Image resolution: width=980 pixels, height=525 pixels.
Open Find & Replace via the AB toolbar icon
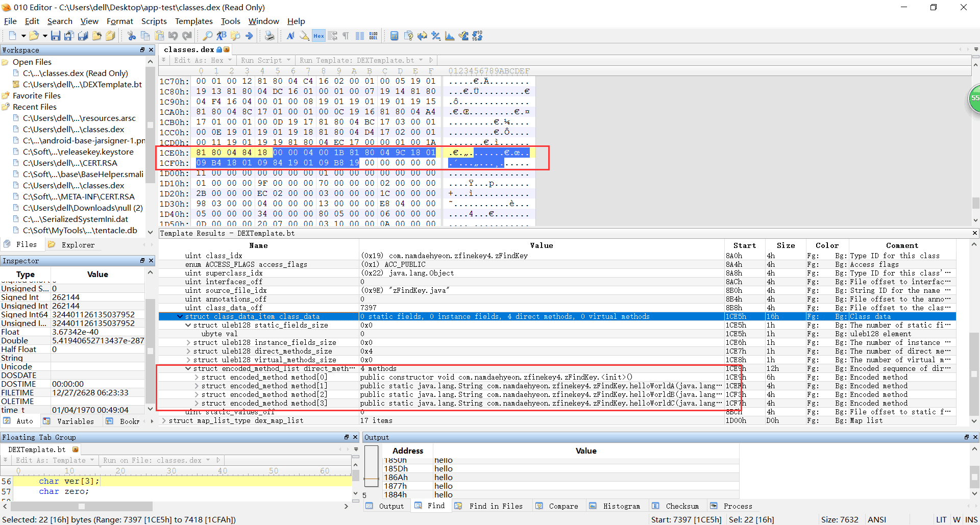(222, 36)
